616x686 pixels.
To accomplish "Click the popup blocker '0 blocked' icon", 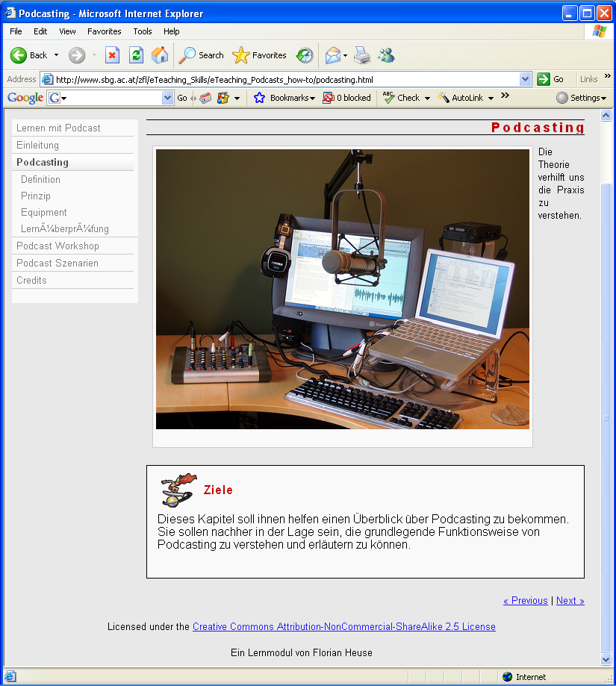I will [328, 98].
